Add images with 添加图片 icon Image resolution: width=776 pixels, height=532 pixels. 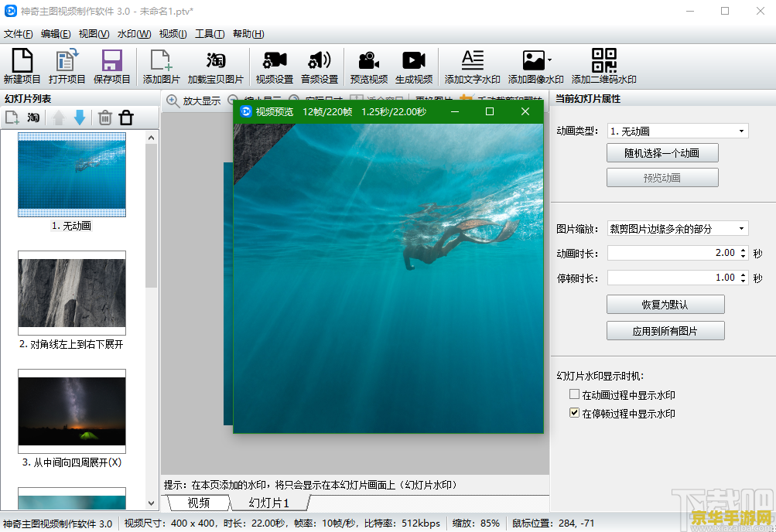pyautogui.click(x=162, y=66)
